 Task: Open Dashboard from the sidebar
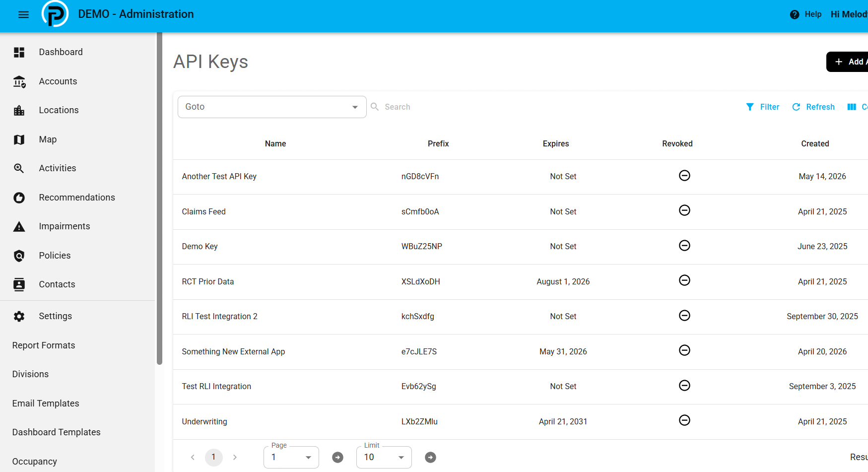(61, 52)
